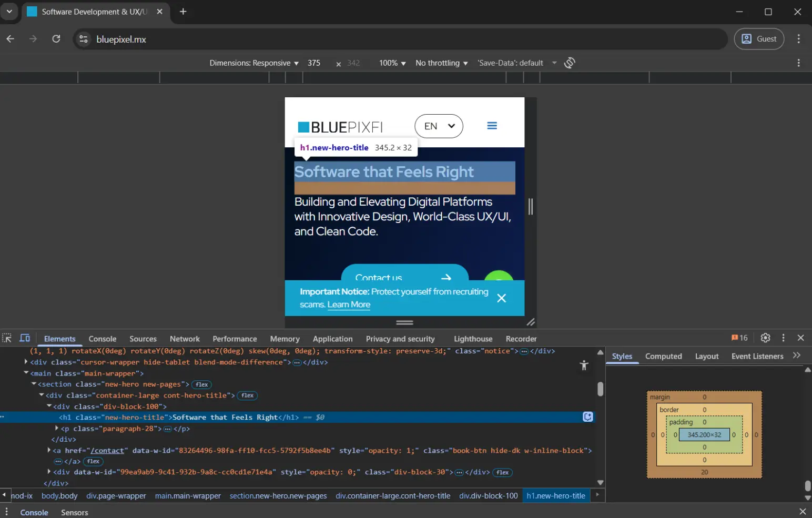Screen dimensions: 812x518
Task: Open the Network tab
Action: 185,339
